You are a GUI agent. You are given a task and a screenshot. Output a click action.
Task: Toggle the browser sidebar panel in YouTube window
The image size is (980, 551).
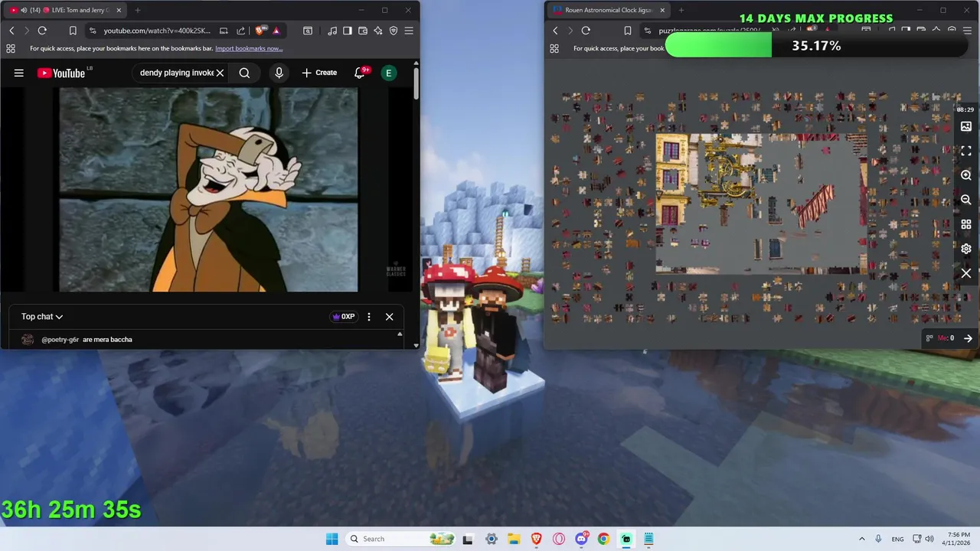(348, 31)
